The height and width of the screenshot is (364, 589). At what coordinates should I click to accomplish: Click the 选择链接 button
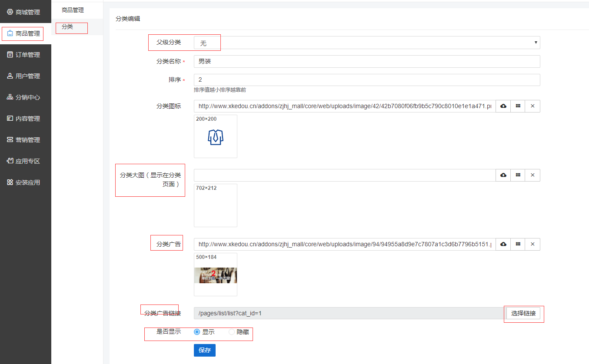[523, 313]
